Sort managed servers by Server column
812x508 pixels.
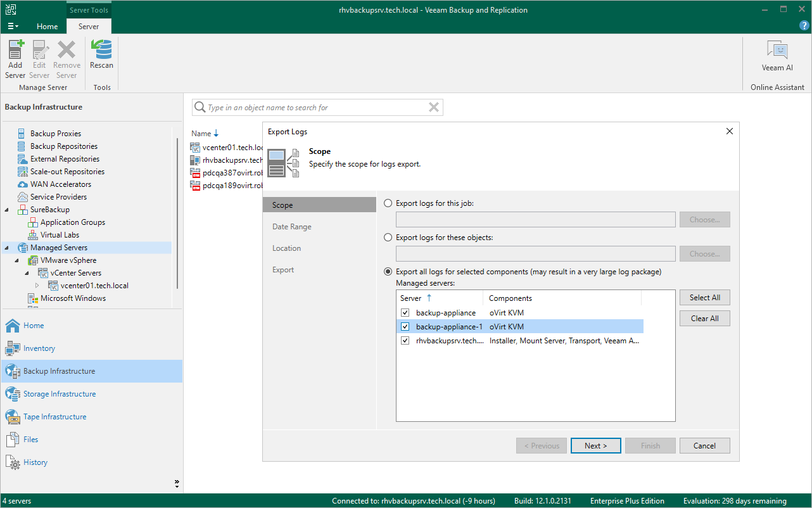click(x=440, y=298)
